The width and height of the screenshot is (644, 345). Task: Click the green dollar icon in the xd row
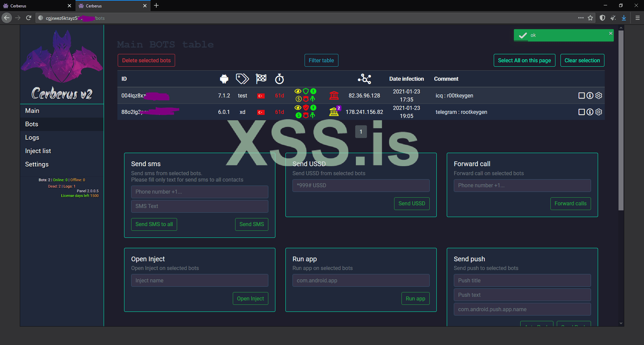pos(298,116)
